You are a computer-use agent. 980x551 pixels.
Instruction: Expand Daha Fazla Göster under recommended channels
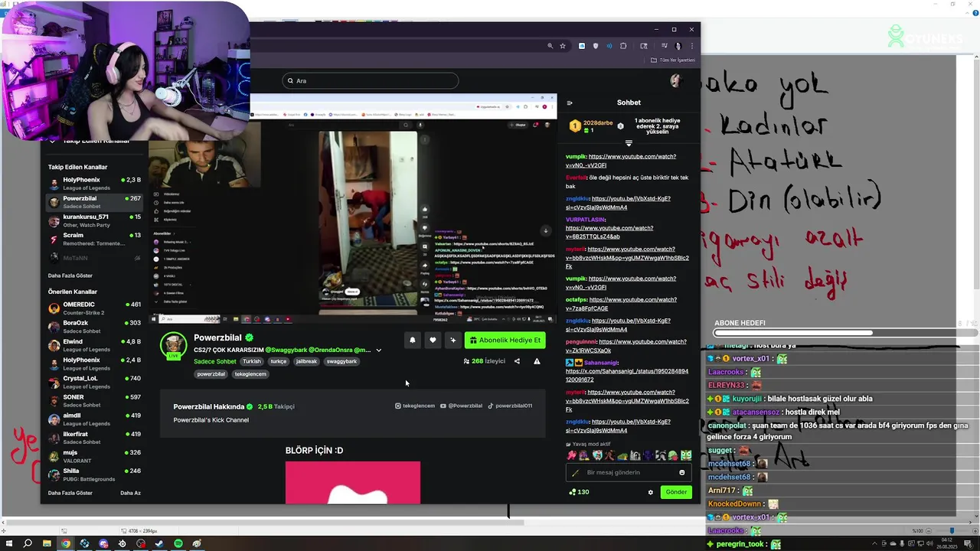tap(70, 493)
